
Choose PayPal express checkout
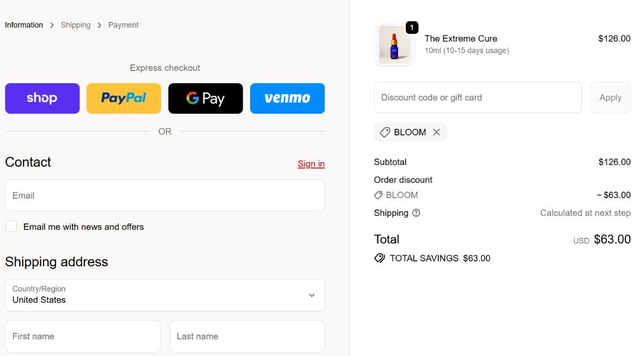[123, 98]
